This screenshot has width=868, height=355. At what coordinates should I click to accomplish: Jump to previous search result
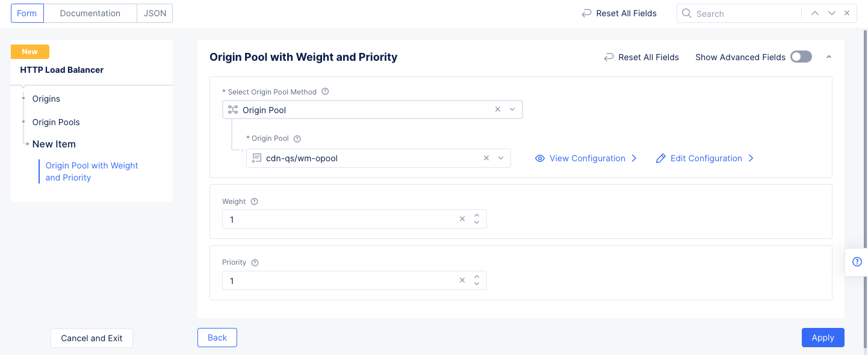point(815,13)
